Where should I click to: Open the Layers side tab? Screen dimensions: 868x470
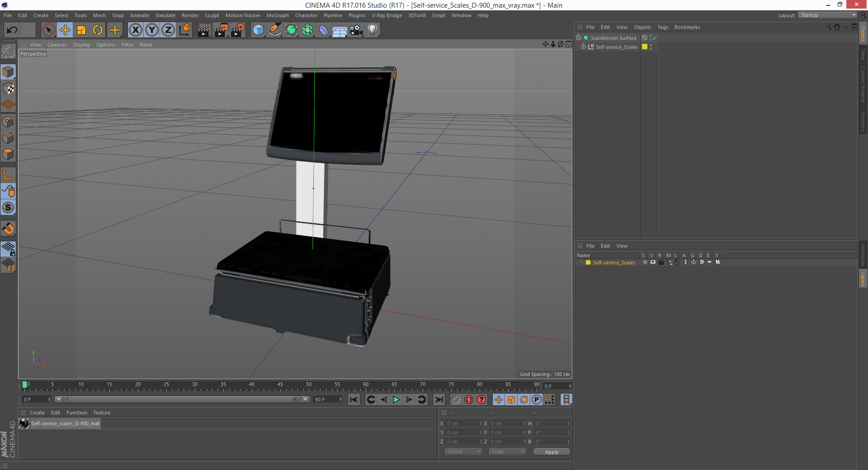(x=863, y=279)
